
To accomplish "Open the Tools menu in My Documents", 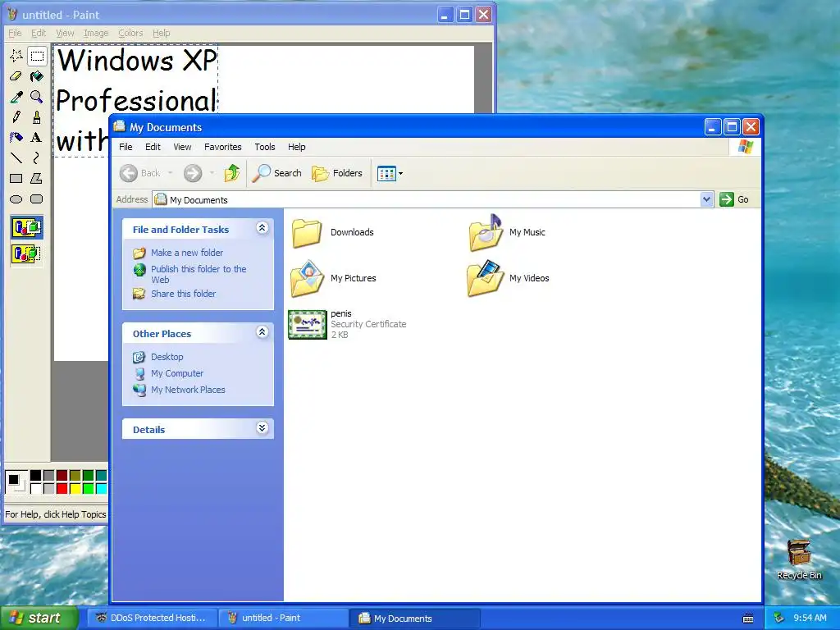I will 265,147.
